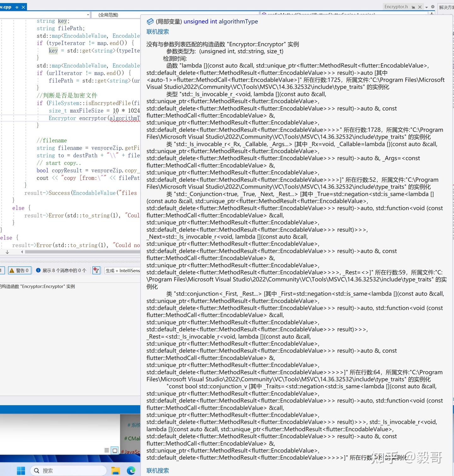The width and height of the screenshot is (454, 476).
Task: Promote the Encryptor.h preview tab
Action: 413,7
